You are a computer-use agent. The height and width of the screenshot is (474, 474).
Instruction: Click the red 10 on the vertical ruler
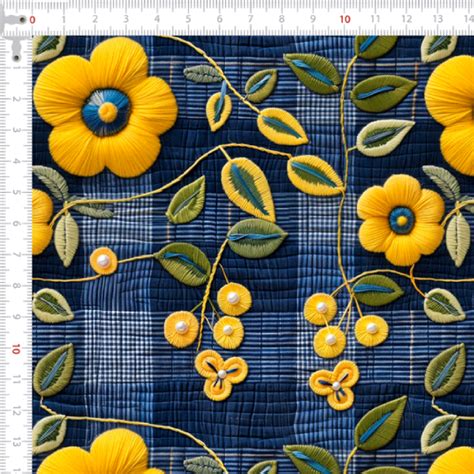15,349
